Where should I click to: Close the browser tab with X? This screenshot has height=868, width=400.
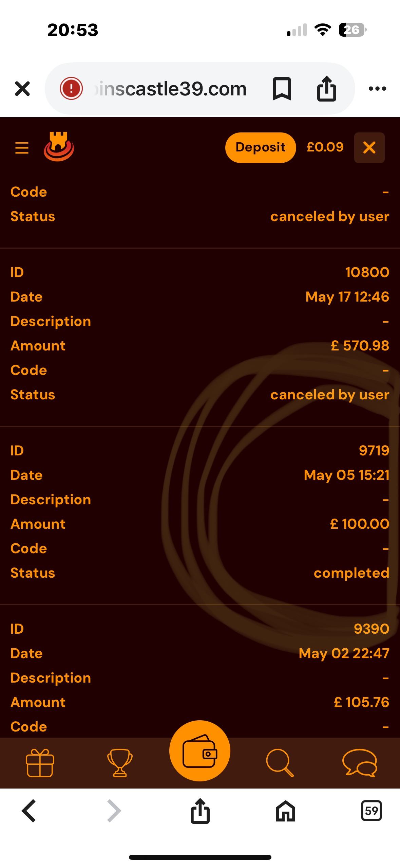coord(22,89)
